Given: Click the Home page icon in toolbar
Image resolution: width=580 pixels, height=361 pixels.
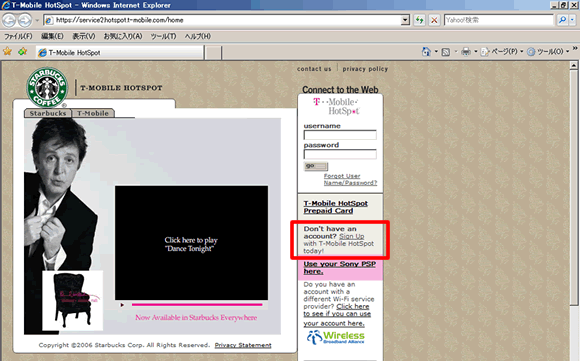Looking at the screenshot, I should (x=426, y=52).
